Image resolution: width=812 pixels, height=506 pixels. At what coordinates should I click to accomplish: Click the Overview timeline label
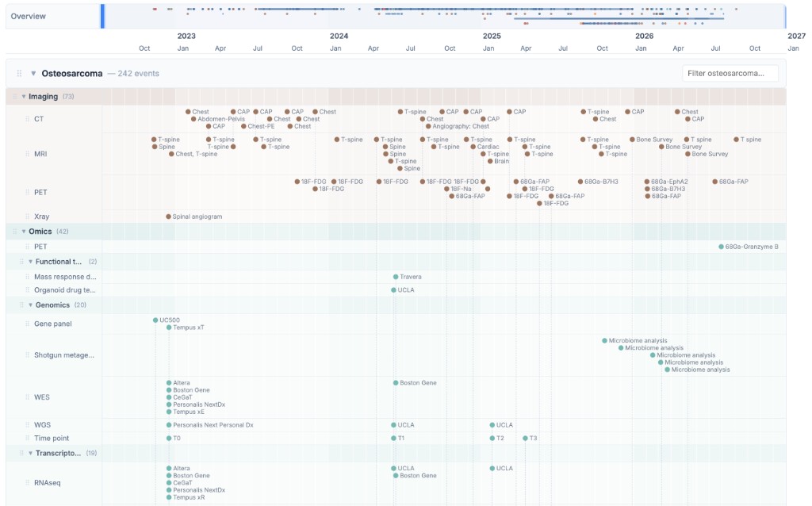pos(28,16)
